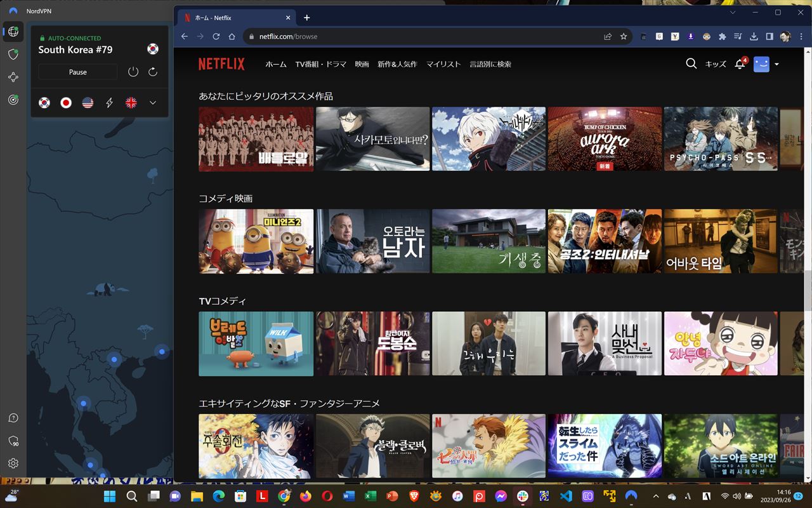
Task: Open the 블랙 클로버 thumbnail
Action: [372, 446]
